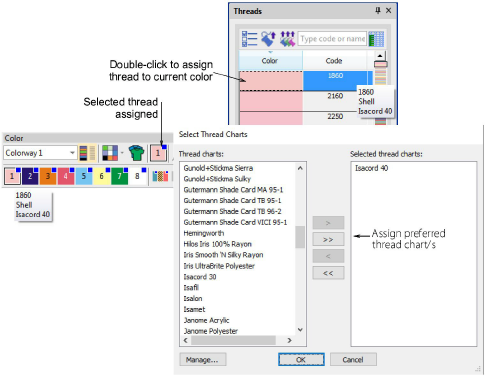This screenshot has width=485, height=388.
Task: Select Isacord 30 thread chart
Action: (200, 277)
